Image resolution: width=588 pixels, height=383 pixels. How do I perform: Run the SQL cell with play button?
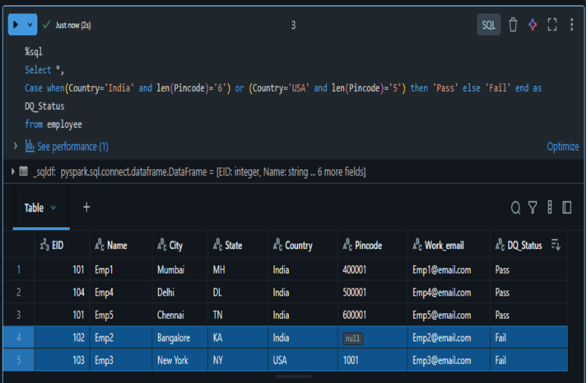tap(16, 25)
